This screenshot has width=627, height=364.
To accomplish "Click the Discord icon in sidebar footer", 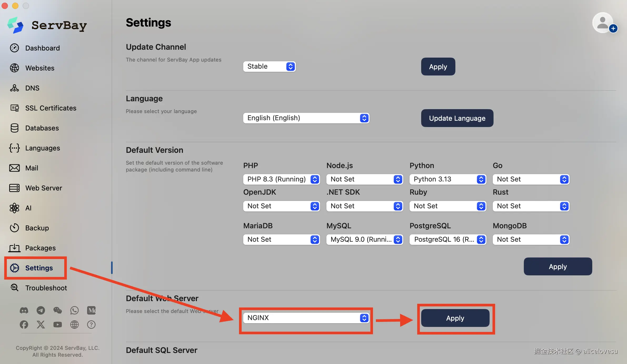I will [x=24, y=310].
